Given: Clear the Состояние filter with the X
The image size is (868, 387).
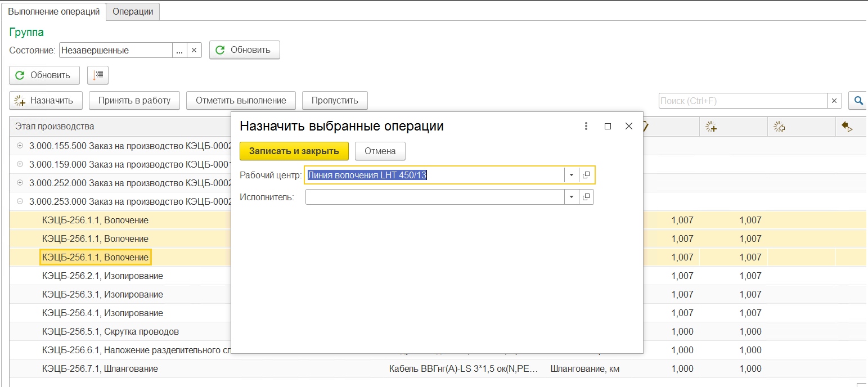Looking at the screenshot, I should coord(194,50).
